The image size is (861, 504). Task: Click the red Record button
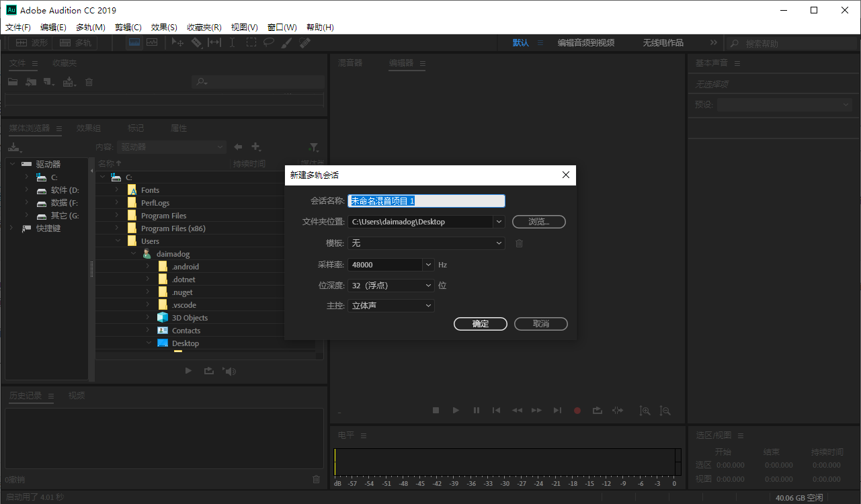[577, 410]
